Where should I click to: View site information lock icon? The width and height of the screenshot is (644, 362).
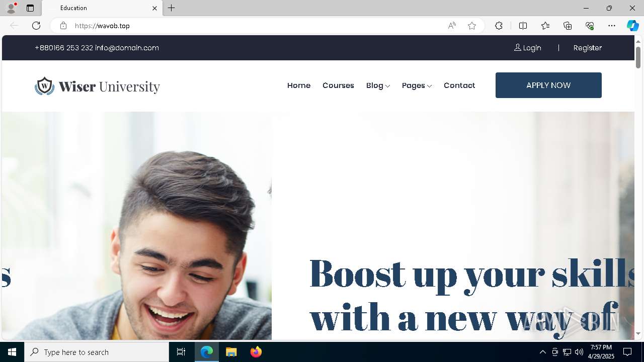pyautogui.click(x=63, y=26)
